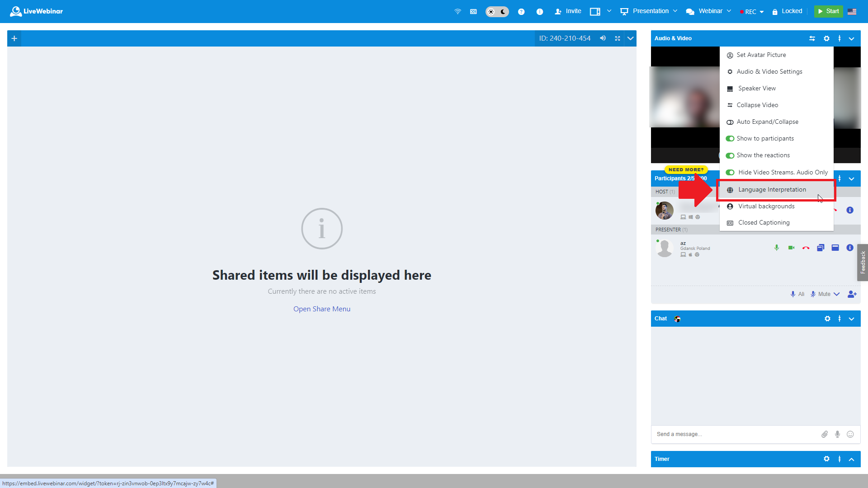Record a voice message in chat
868x488 pixels.
(837, 434)
